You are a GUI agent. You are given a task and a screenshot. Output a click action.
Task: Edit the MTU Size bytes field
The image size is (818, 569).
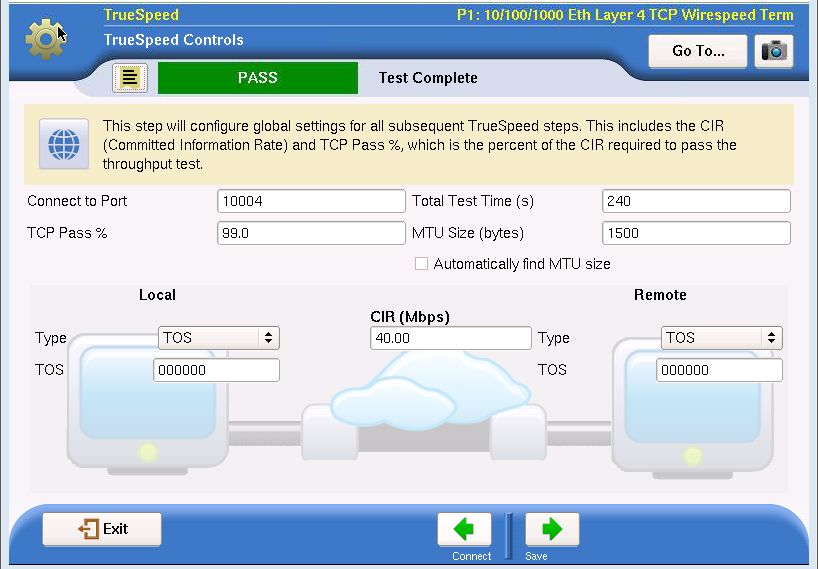pos(696,233)
